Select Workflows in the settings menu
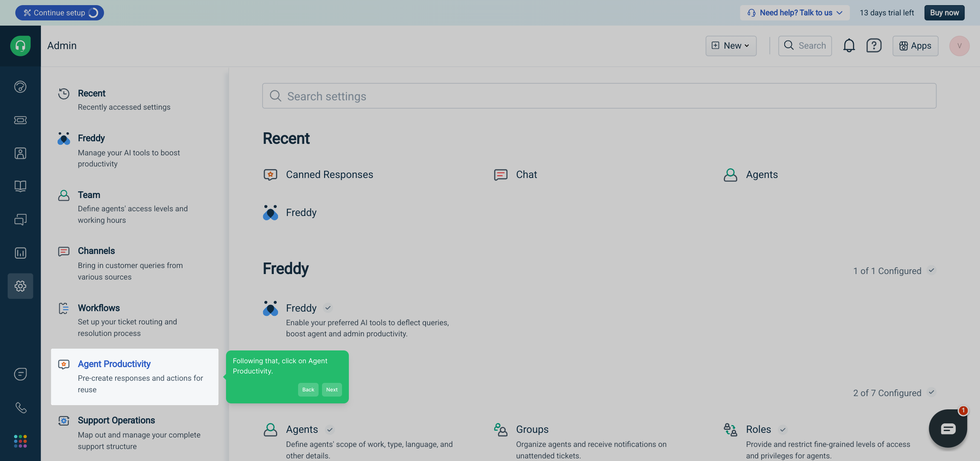 coord(99,308)
